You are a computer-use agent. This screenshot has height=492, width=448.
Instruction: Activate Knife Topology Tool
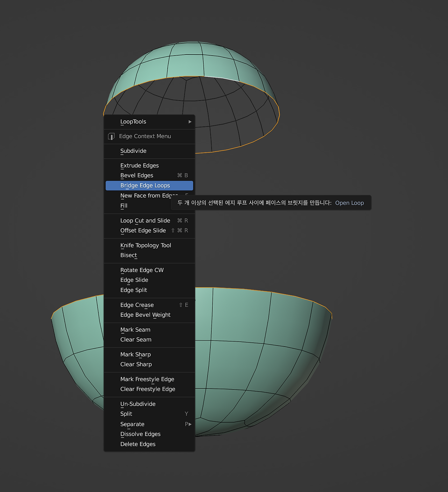click(149, 245)
